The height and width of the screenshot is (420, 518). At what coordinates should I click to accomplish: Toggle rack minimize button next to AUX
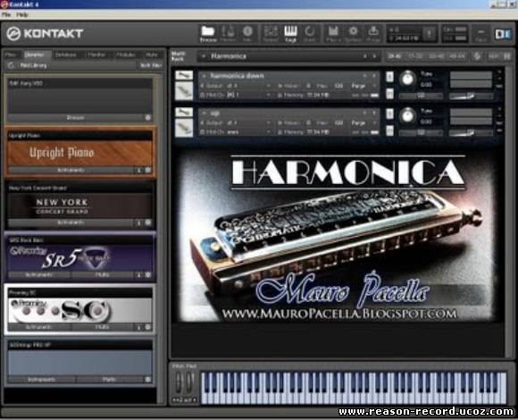507,56
